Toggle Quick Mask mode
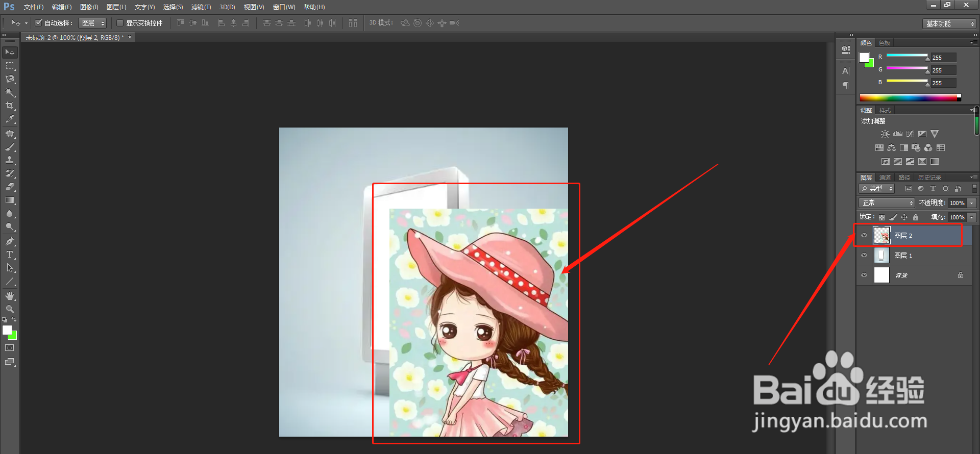The width and height of the screenshot is (980, 454). click(x=10, y=348)
